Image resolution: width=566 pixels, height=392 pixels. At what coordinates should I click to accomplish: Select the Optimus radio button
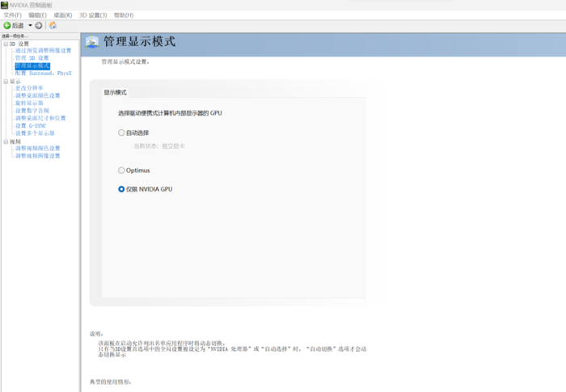[121, 170]
